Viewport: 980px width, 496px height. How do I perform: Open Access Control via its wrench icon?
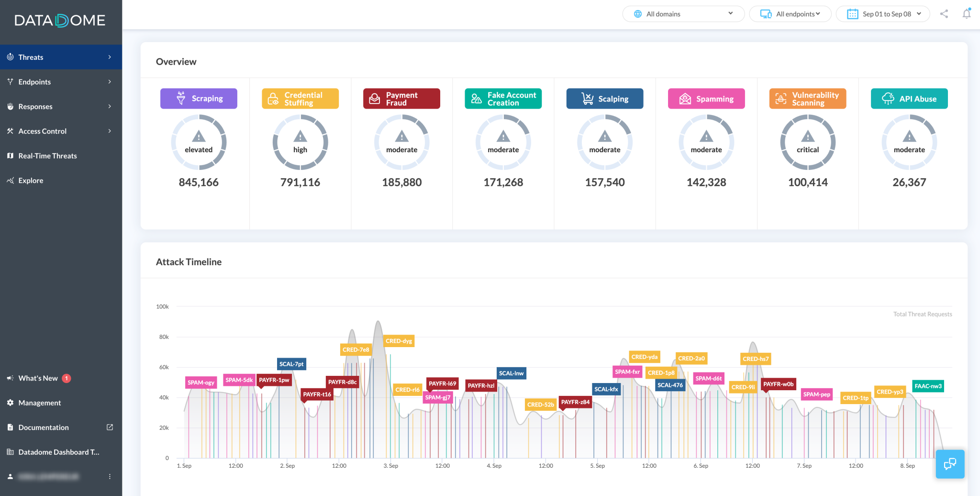10,131
